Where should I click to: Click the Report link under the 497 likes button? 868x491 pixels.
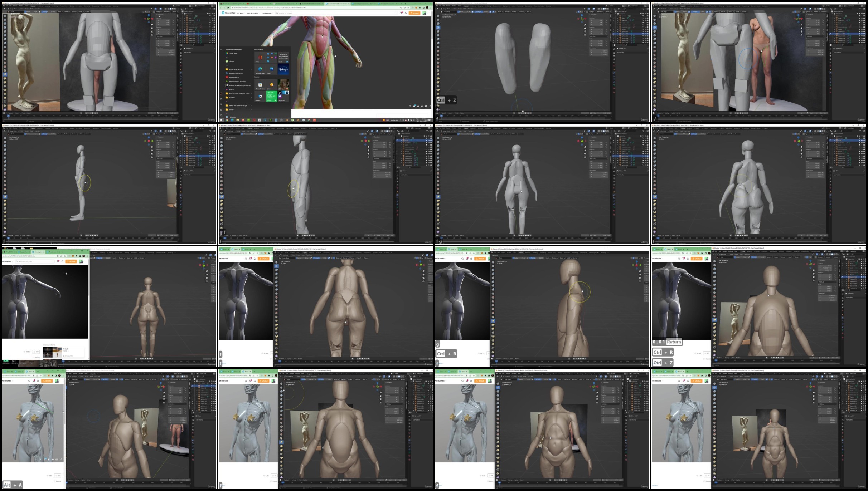click(x=37, y=357)
